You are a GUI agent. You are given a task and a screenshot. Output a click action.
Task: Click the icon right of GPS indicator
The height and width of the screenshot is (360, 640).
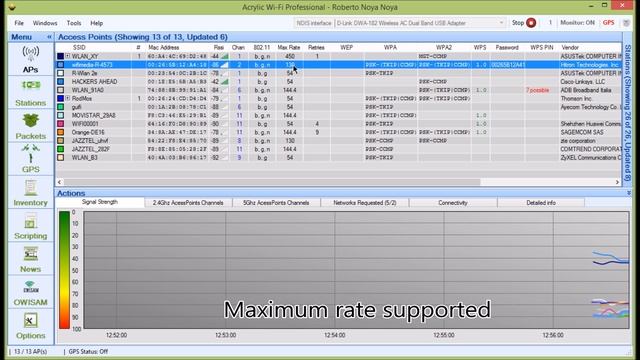(626, 23)
